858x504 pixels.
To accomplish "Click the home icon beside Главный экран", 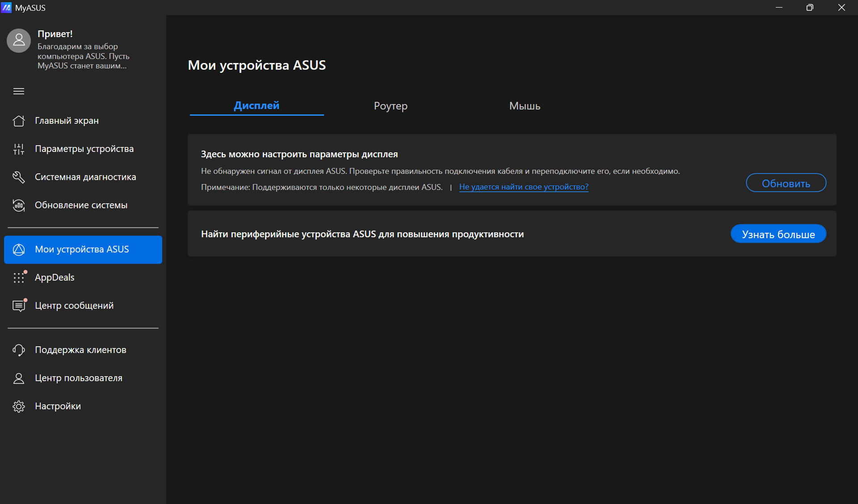I will [19, 121].
